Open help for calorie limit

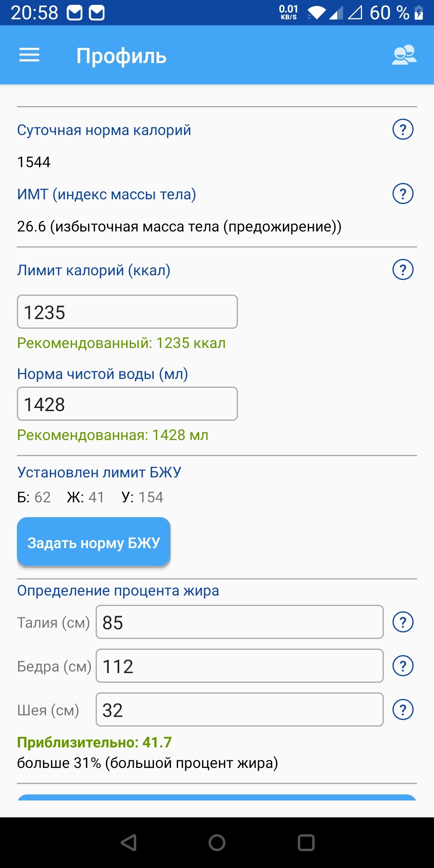pyautogui.click(x=403, y=270)
